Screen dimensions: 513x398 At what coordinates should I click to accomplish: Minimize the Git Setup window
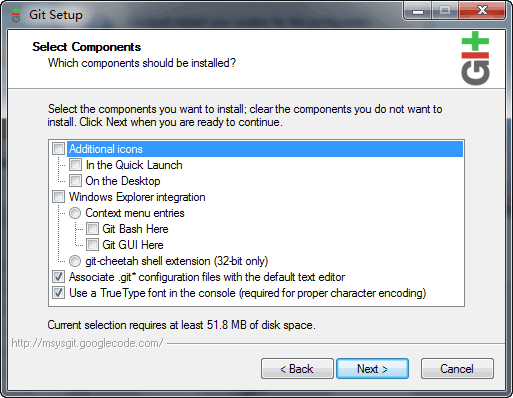coord(418,11)
